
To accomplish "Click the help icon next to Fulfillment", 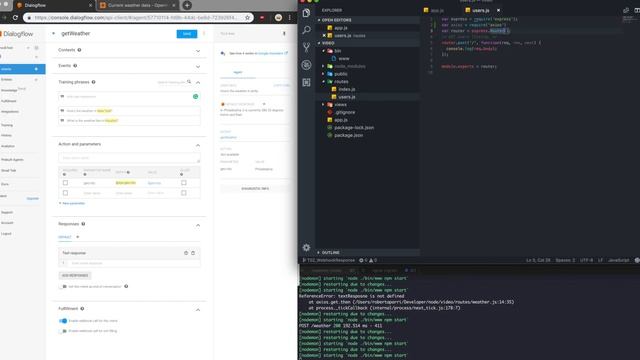I will (82, 309).
